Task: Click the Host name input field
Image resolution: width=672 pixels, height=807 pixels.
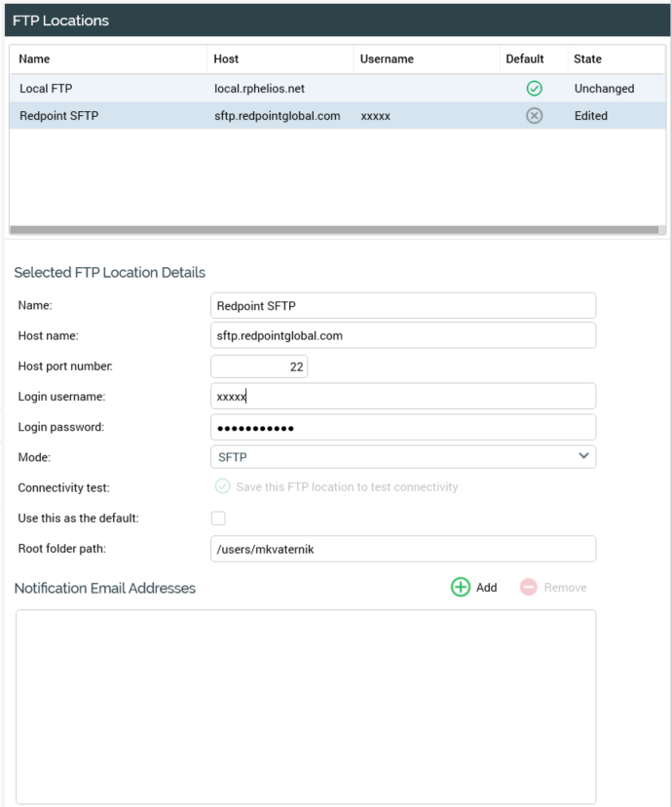Action: coord(402,336)
